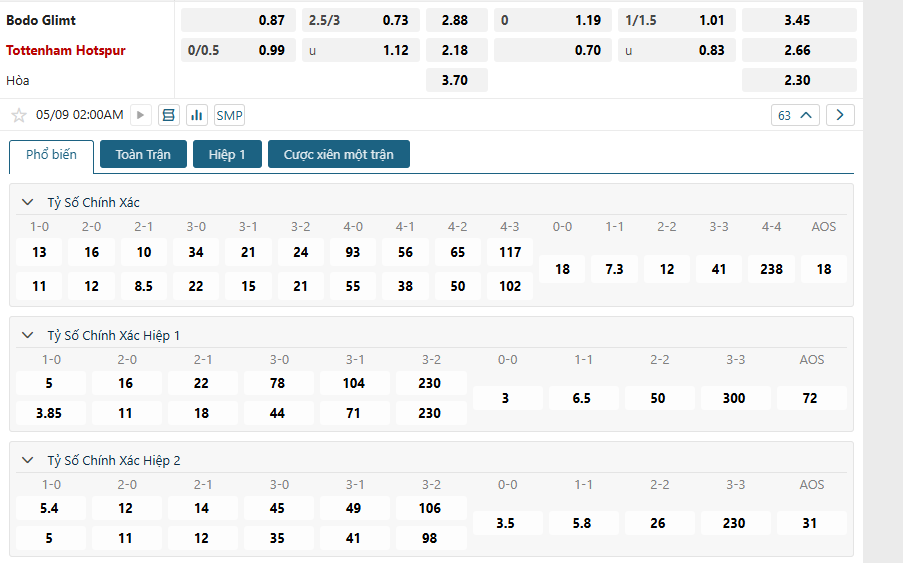Select second half 3-2 odds 98
903x563 pixels.
[430, 538]
